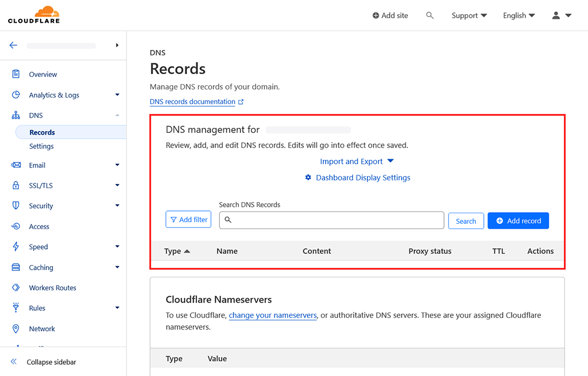Click the Caching stack icon
The height and width of the screenshot is (376, 588).
[x=16, y=267]
